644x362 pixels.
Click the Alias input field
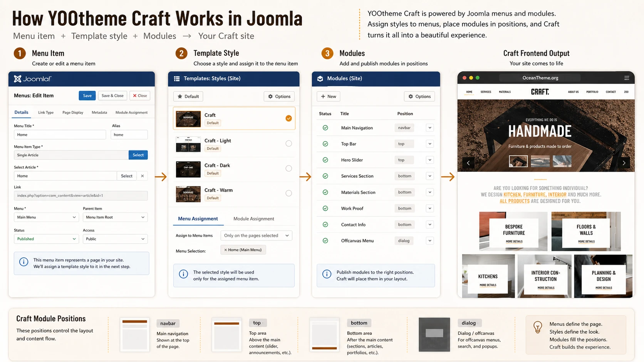click(x=129, y=135)
